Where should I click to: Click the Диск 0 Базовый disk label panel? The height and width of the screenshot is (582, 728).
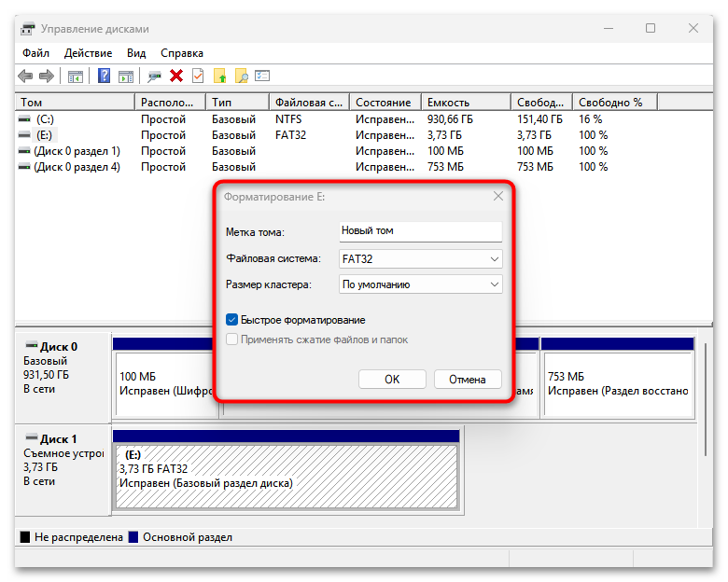(63, 378)
